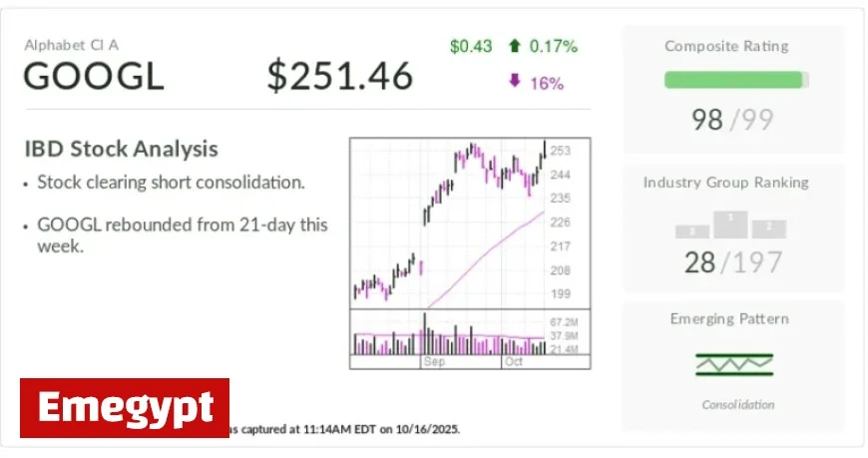This screenshot has width=868, height=458.
Task: Click the 0.17% price change value
Action: 554,46
